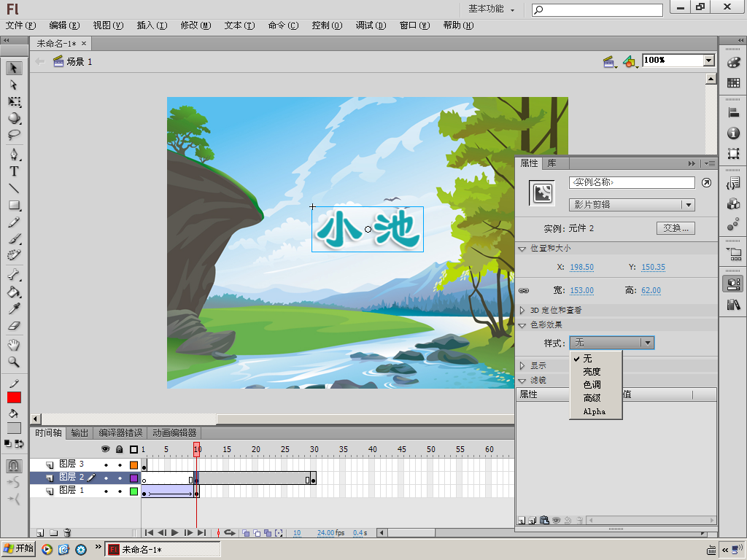Select the Deco tool
The image size is (747, 560).
pos(14,255)
